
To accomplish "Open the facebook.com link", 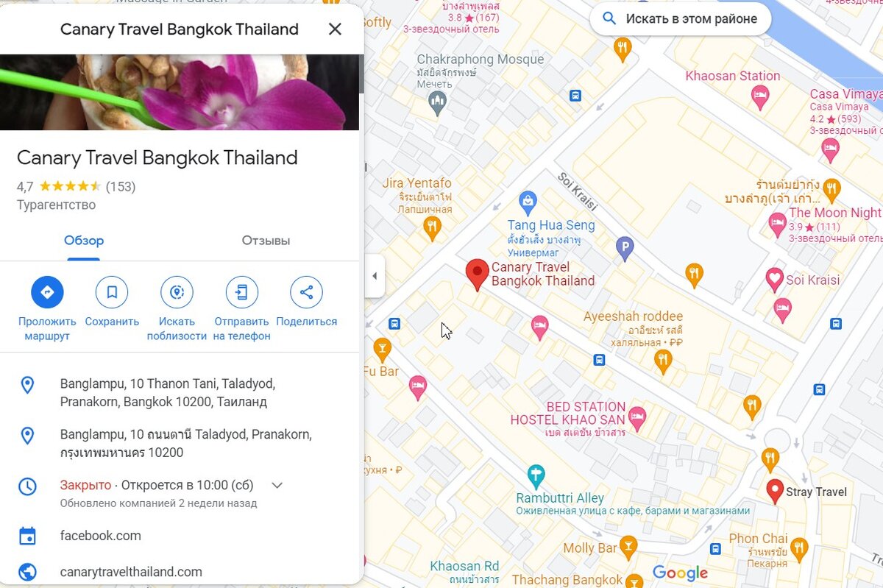I will coord(101,536).
